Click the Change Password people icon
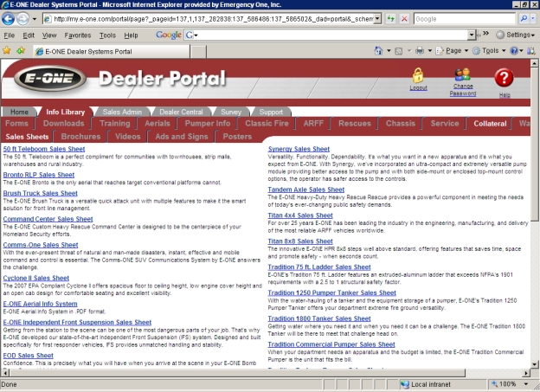The height and width of the screenshot is (392, 540). pos(462,74)
